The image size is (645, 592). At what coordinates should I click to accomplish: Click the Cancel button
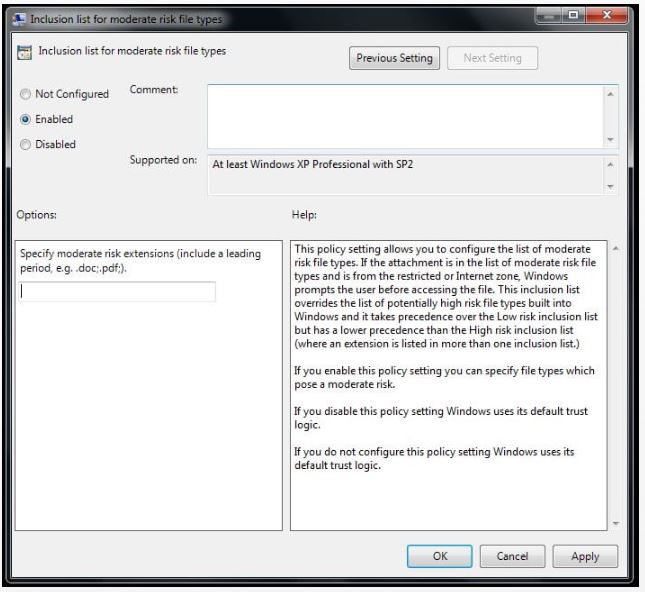512,556
